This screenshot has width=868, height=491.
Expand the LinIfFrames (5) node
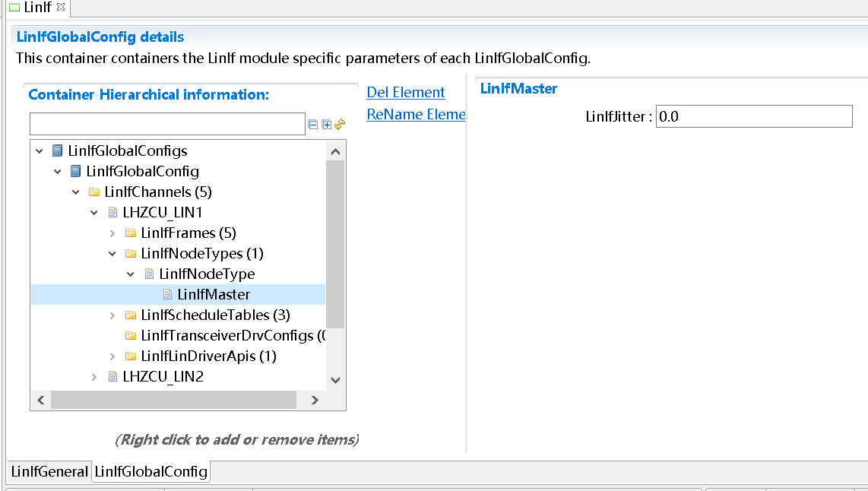tap(112, 233)
